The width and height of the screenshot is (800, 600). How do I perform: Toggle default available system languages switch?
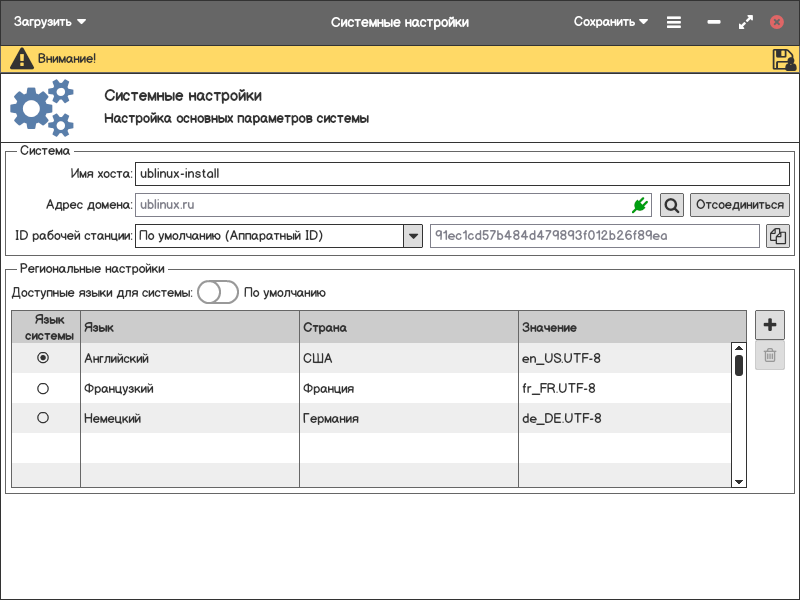(x=217, y=293)
